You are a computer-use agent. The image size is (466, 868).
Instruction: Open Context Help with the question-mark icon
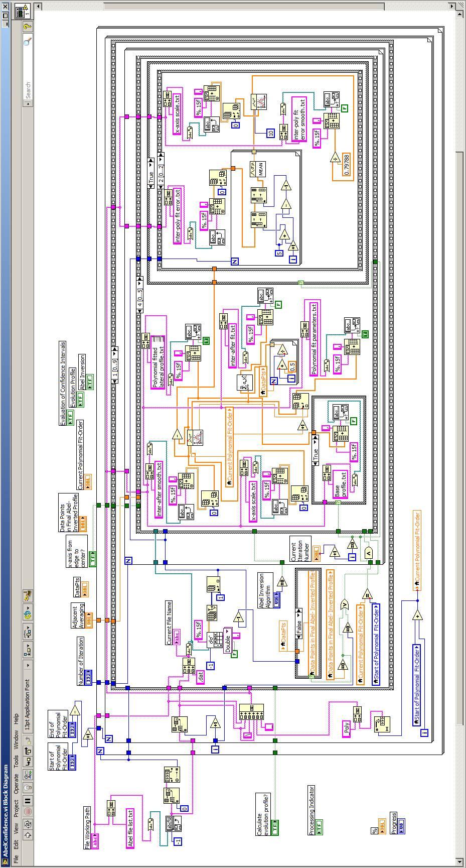[x=28, y=26]
